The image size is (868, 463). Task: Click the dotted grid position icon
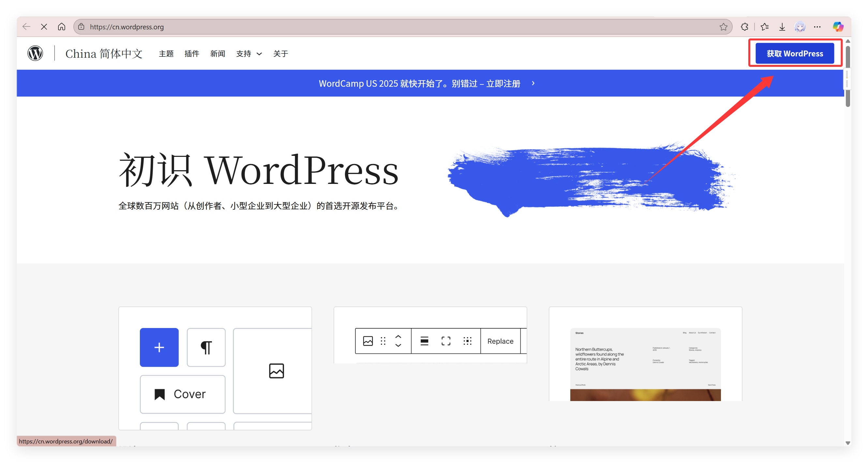467,341
